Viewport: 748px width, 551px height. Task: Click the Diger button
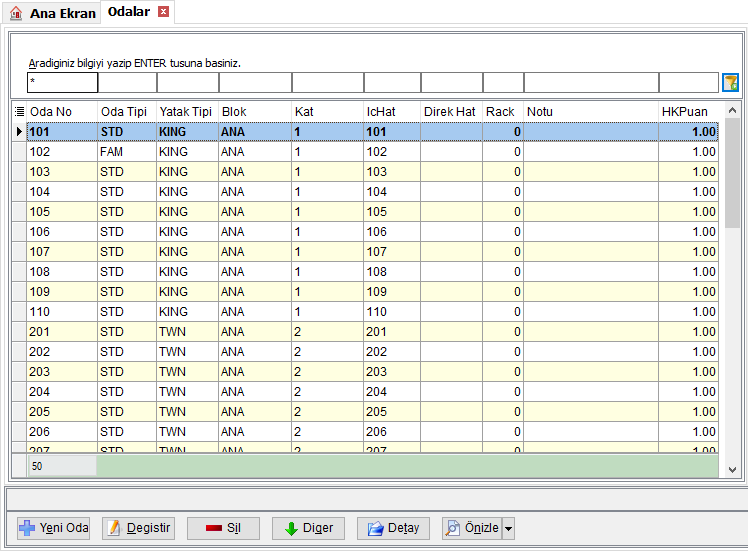308,528
